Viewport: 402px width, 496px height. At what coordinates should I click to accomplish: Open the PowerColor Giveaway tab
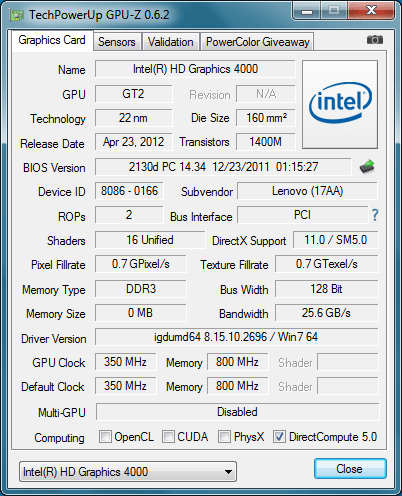(258, 42)
